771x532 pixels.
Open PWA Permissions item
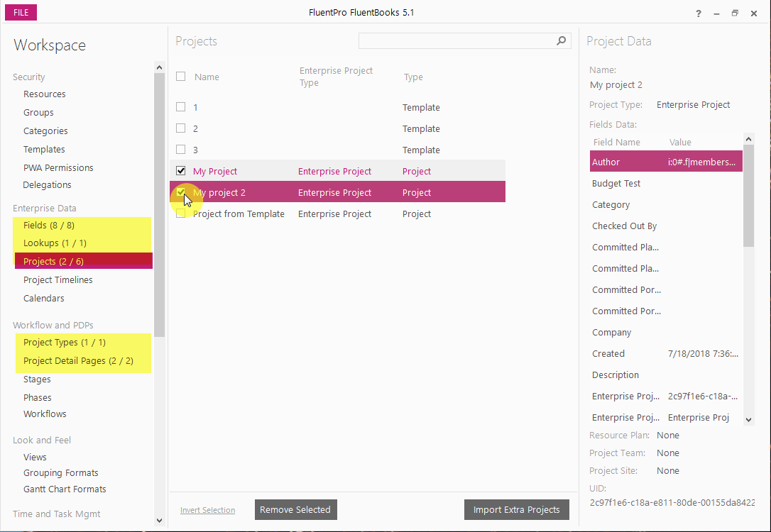coord(58,167)
